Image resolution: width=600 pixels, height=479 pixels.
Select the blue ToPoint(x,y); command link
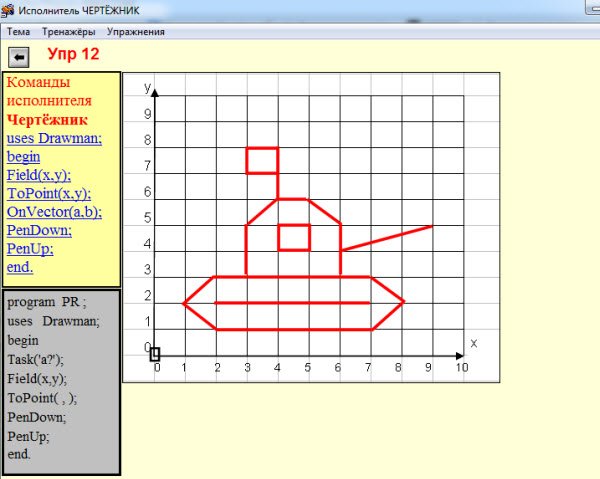[48, 193]
